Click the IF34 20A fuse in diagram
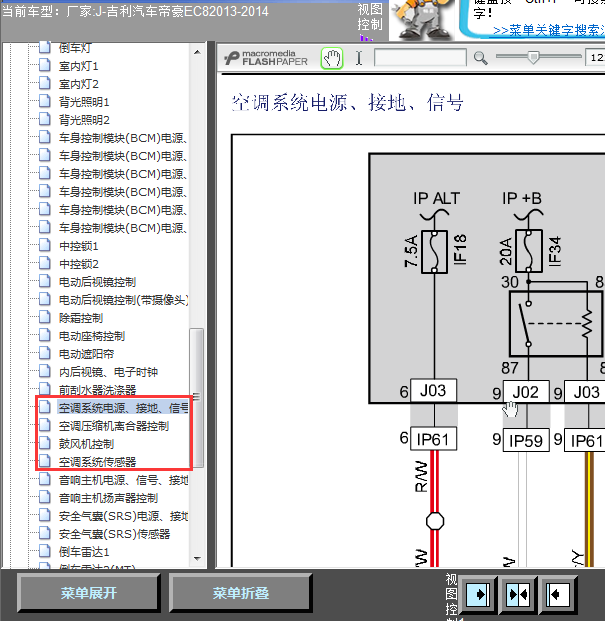This screenshot has width=605, height=621. pos(529,251)
